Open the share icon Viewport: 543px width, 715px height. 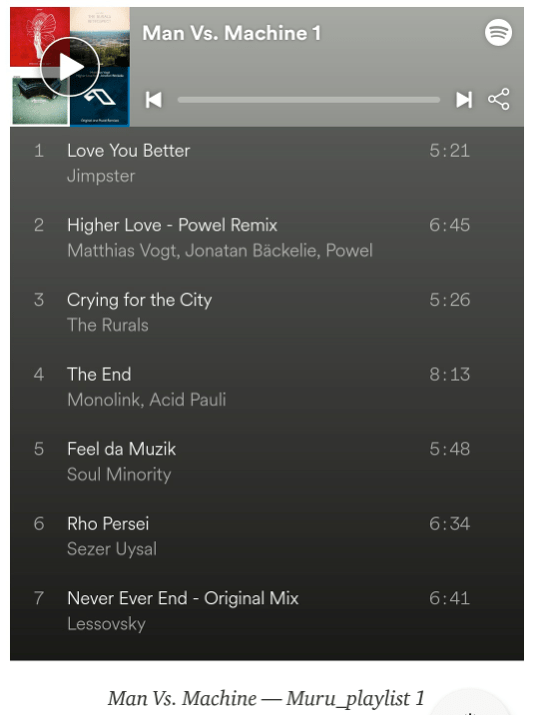(499, 99)
